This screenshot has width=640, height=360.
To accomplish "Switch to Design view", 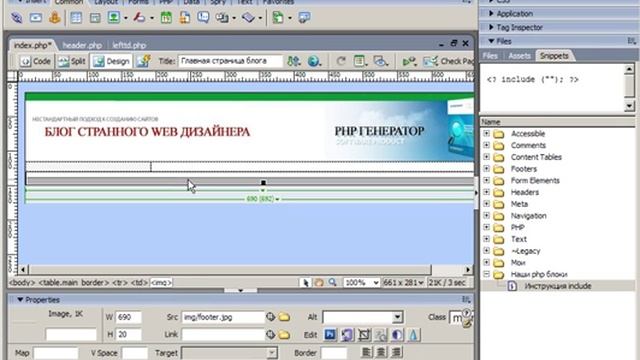I will click(x=111, y=61).
